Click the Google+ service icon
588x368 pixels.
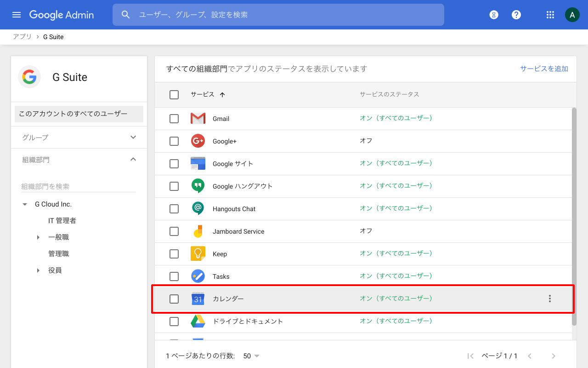[198, 141]
